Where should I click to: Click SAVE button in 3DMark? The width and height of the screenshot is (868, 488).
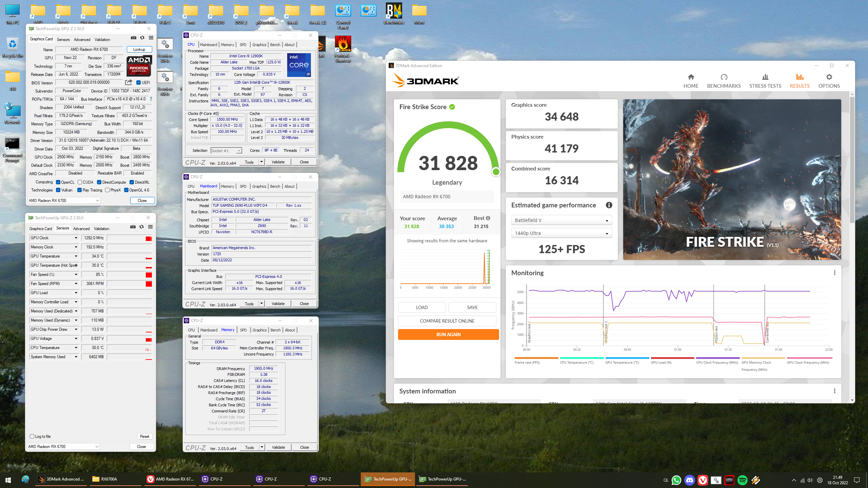(472, 307)
